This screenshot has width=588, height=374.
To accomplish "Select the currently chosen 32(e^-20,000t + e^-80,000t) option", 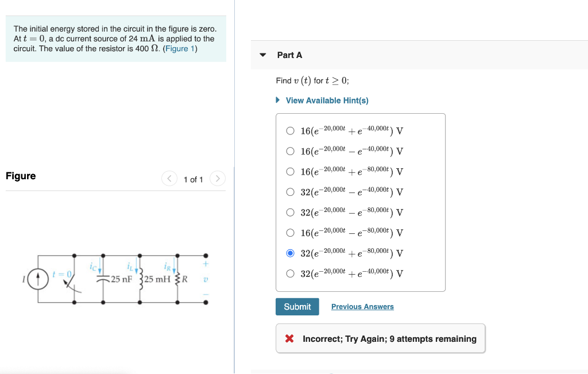I will pyautogui.click(x=291, y=253).
